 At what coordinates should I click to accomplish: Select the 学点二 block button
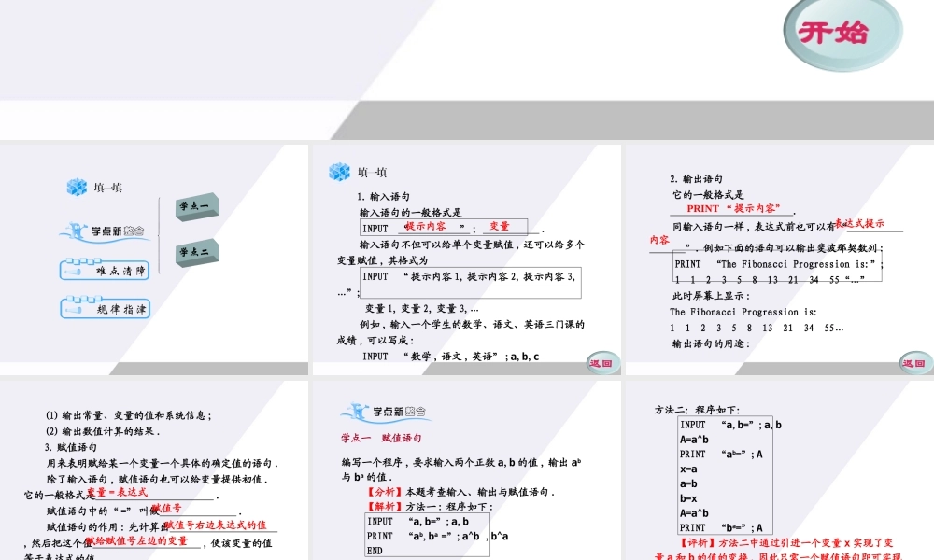197,252
